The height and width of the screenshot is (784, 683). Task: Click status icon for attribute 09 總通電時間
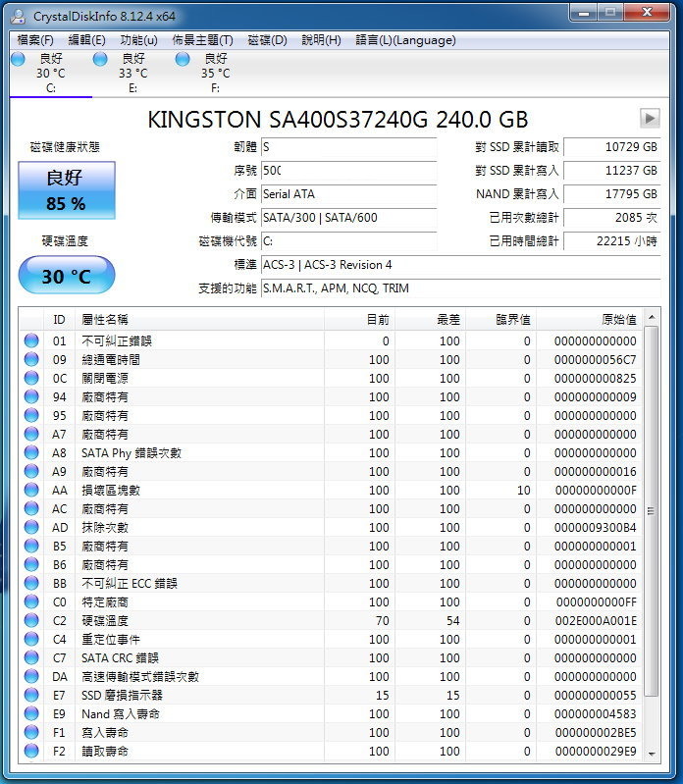(x=31, y=359)
